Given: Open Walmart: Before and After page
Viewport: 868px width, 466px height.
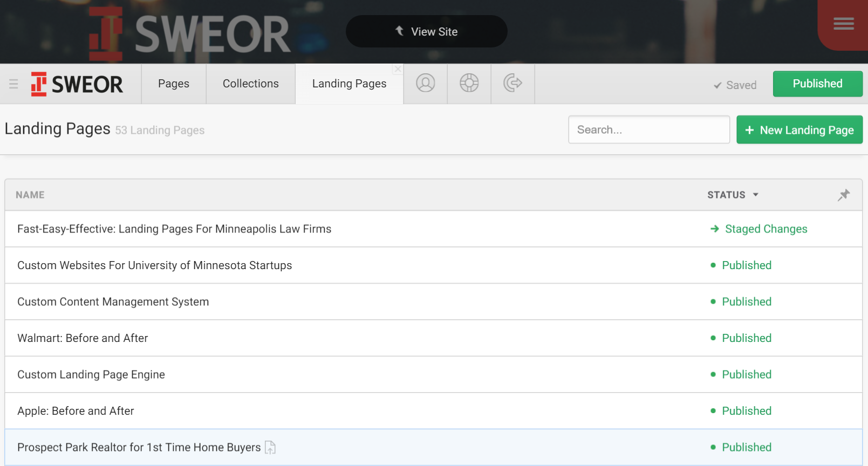Looking at the screenshot, I should 83,338.
